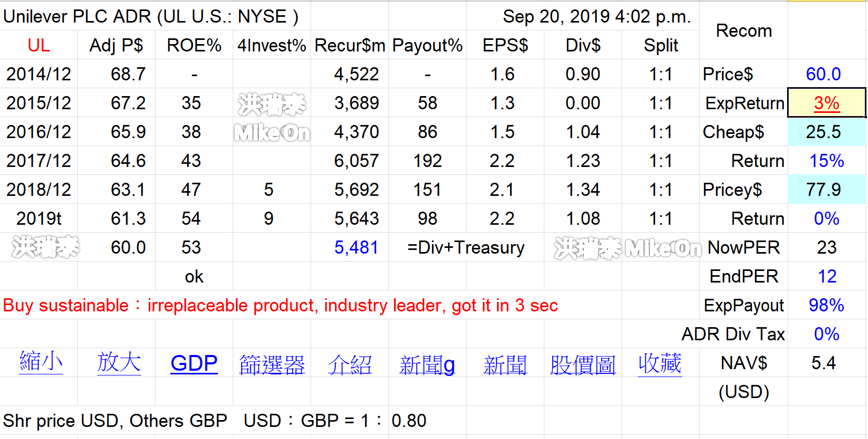Select the Return value 15%
Screen dimensions: 868x439
(x=826, y=161)
